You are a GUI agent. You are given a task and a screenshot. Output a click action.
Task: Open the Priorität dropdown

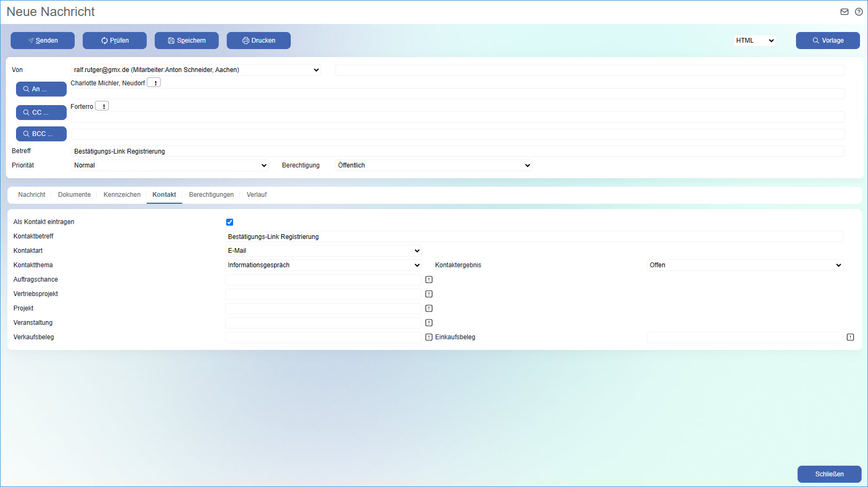click(x=170, y=165)
